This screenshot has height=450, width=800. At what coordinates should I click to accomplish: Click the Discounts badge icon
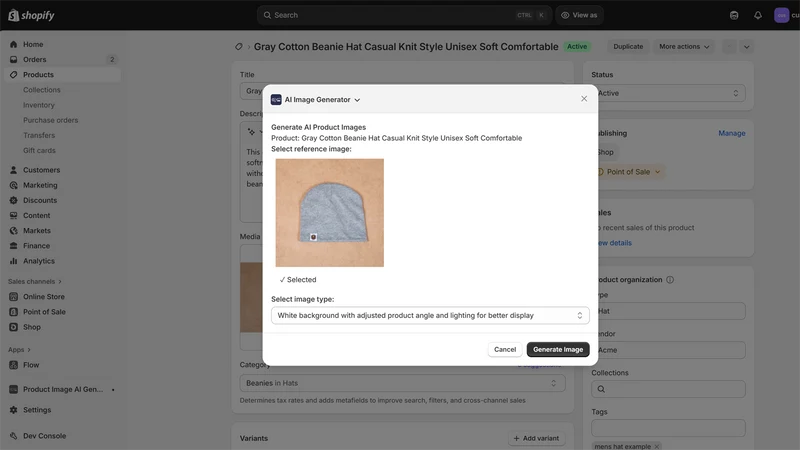[14, 201]
